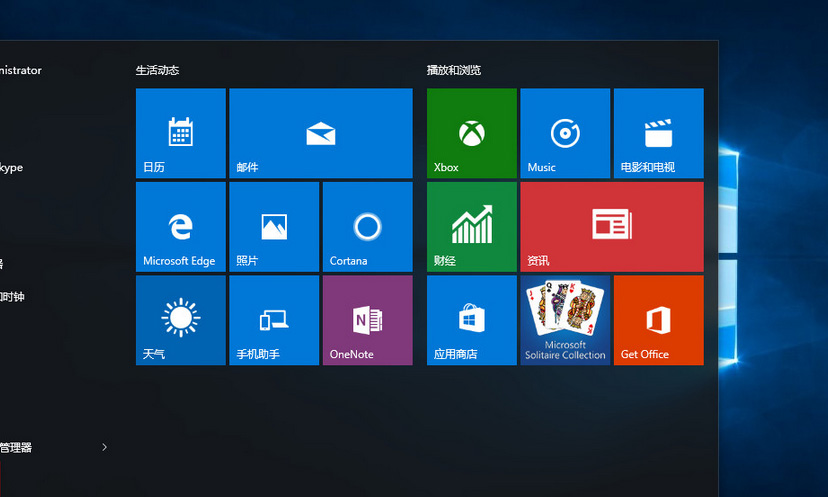Viewport: 828px width, 497px height.
Task: Open the Skype entry in app list
Action: 12,168
